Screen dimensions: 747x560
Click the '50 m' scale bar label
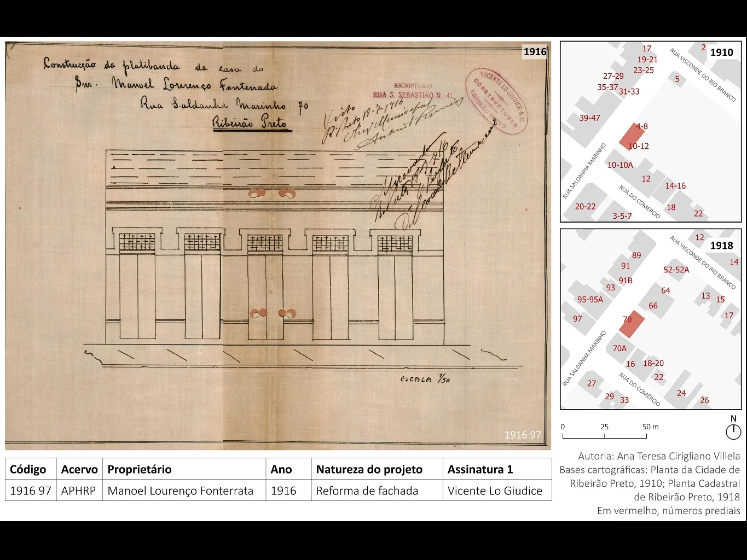pos(651,427)
